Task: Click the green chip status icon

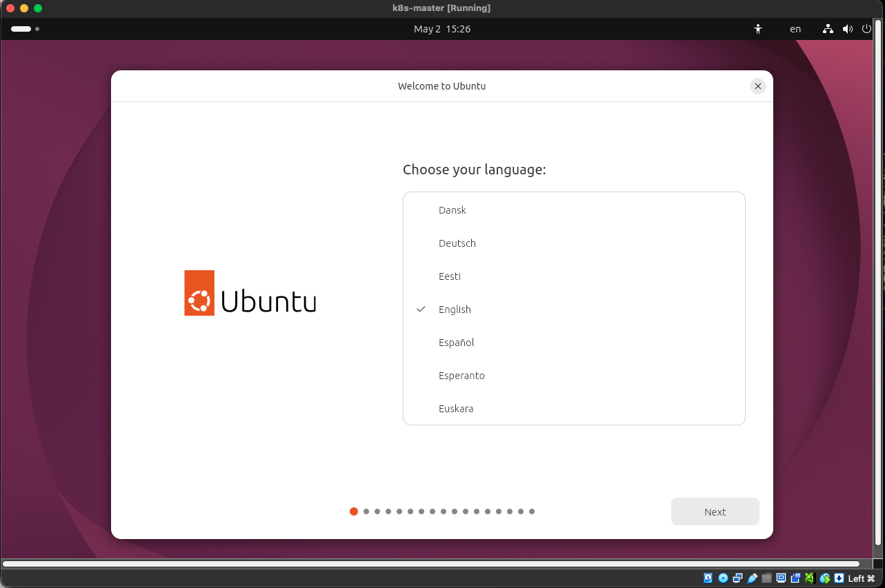Action: 810,578
